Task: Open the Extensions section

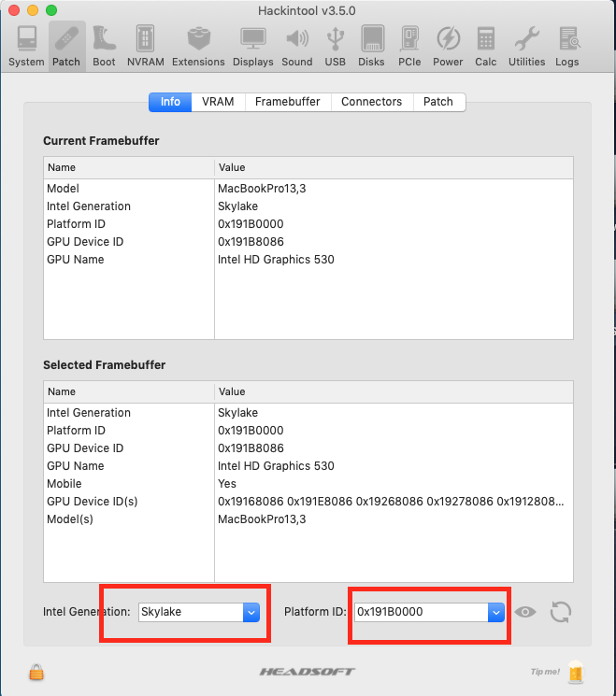Action: point(198,47)
